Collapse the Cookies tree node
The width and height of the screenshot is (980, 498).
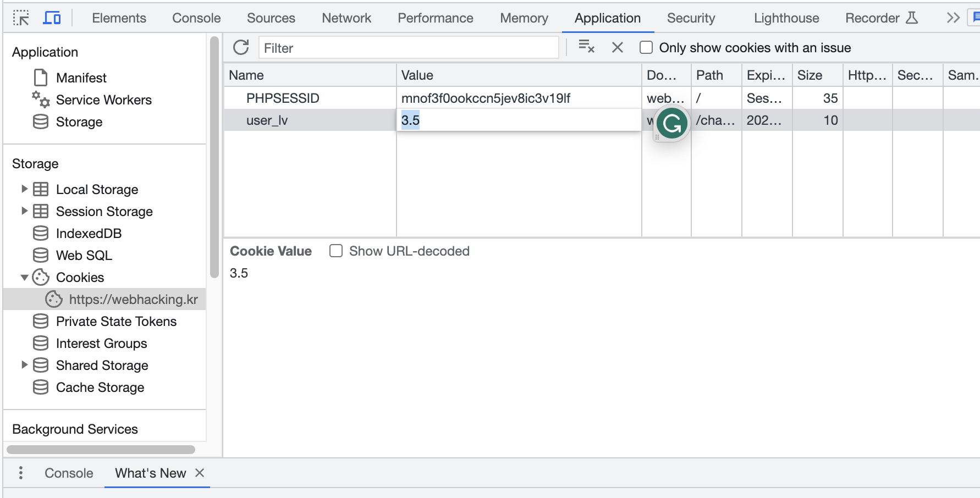24,278
